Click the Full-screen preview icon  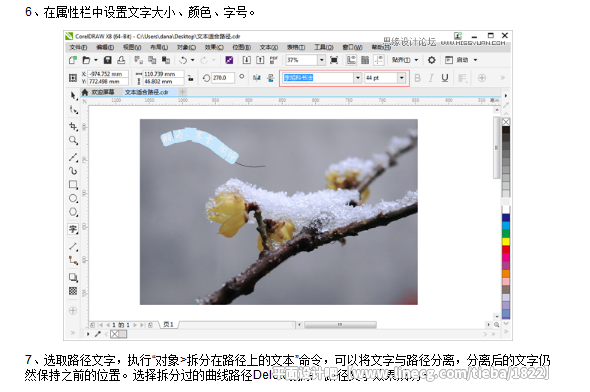click(x=334, y=60)
